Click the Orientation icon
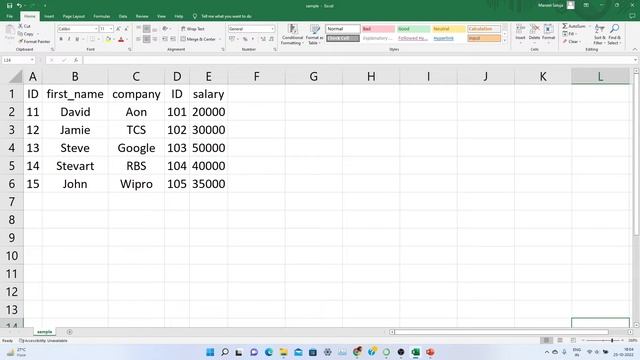 pyautogui.click(x=165, y=29)
